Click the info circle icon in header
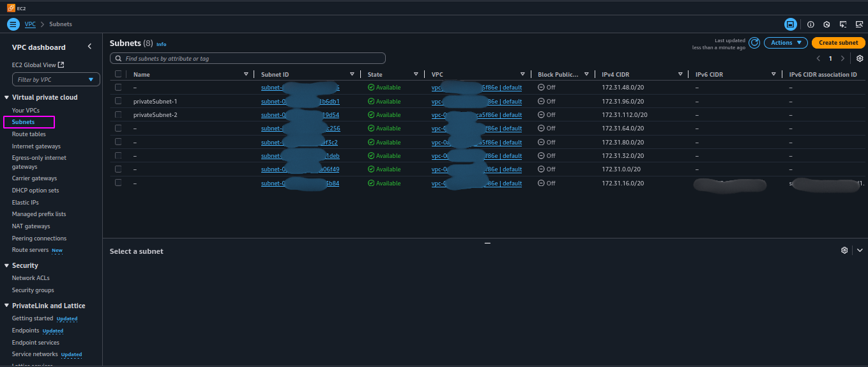This screenshot has width=868, height=367. click(811, 24)
